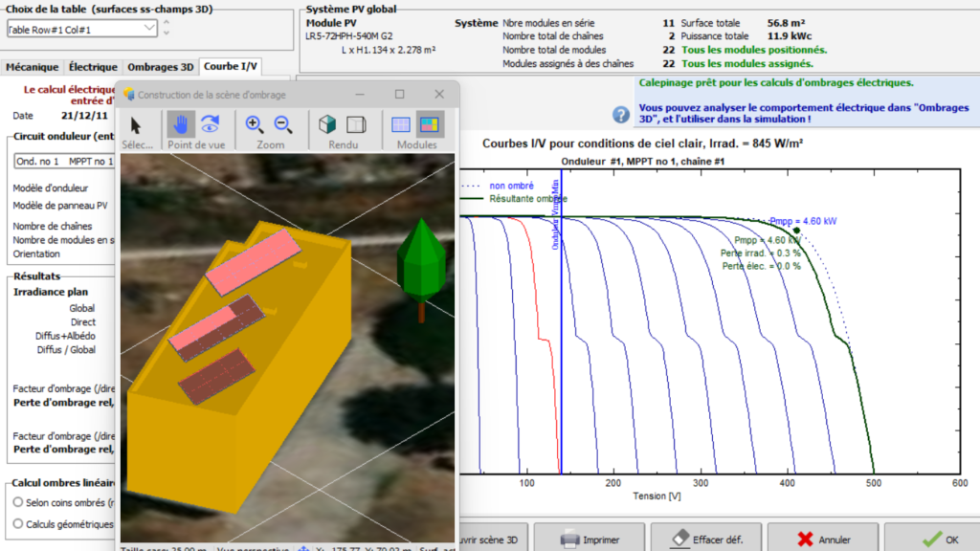The height and width of the screenshot is (551, 980).
Task: Choose the 'Calculs géométriques' radio option
Action: 18,523
